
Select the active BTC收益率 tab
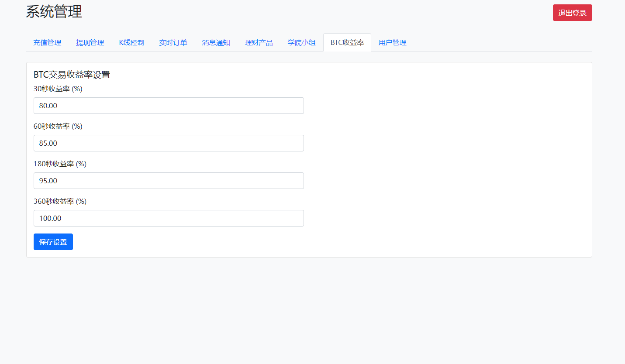click(x=347, y=42)
